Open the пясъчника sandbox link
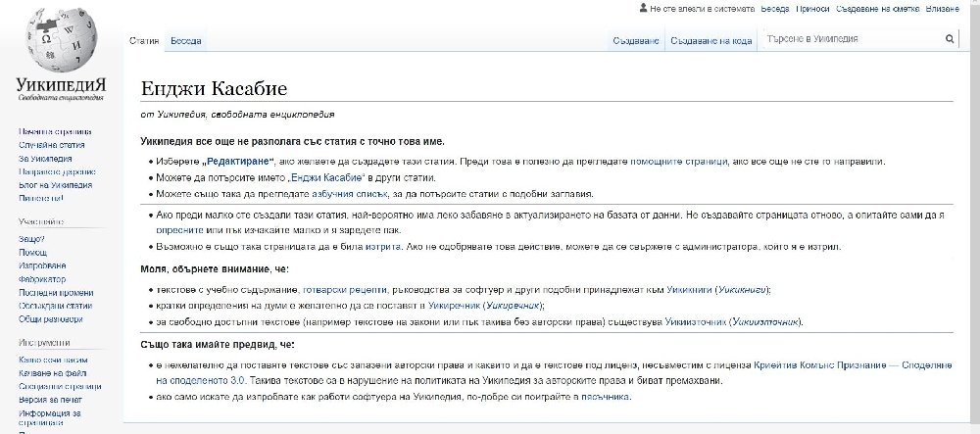Viewport: 980px width, 434px height. coord(606,397)
